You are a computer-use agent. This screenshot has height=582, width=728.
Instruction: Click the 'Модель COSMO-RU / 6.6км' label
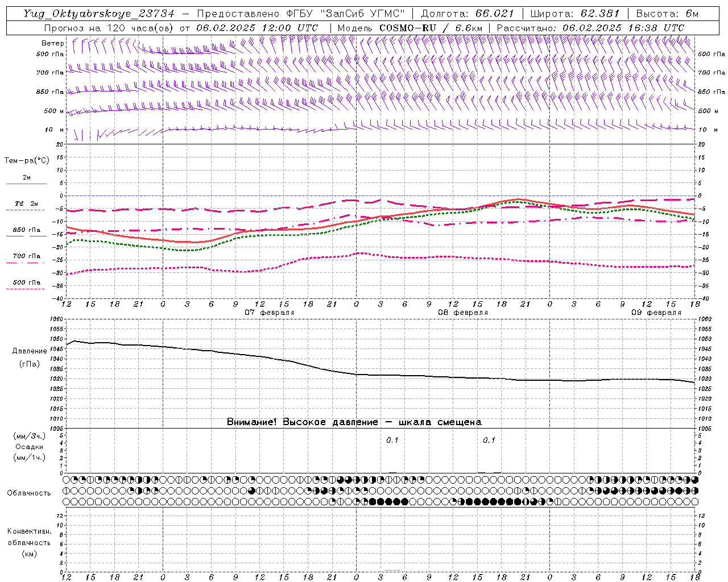pos(410,28)
